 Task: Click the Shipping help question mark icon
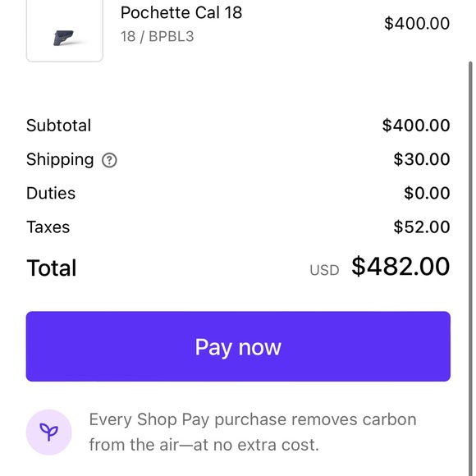point(109,160)
